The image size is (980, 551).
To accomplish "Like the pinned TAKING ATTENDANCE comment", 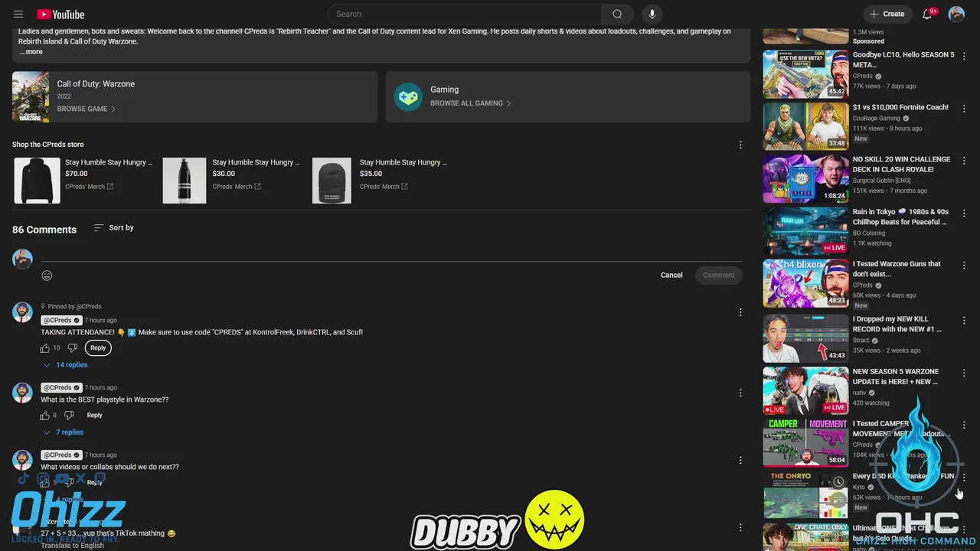I will (x=44, y=348).
